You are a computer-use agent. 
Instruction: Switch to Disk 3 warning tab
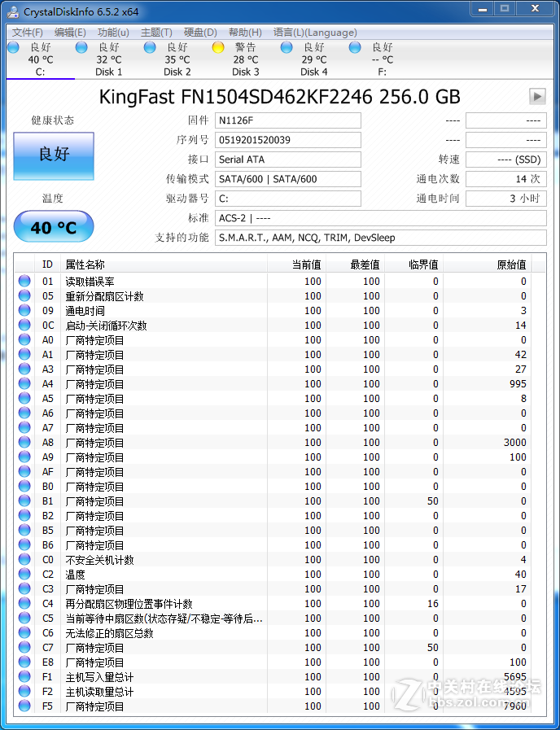(246, 59)
